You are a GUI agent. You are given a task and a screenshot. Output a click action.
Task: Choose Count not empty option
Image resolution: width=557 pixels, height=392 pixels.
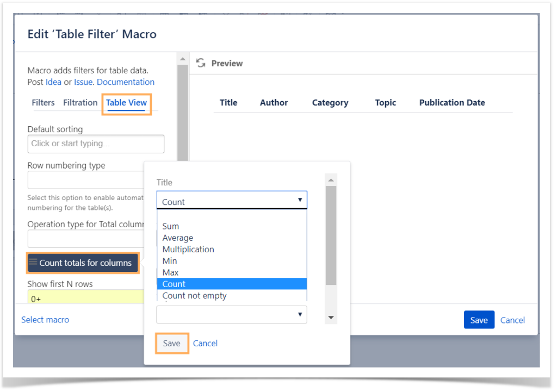pos(194,295)
